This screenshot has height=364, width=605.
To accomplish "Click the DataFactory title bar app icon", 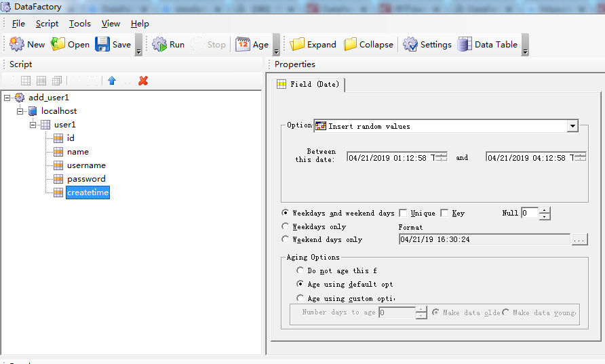I will pos(6,7).
